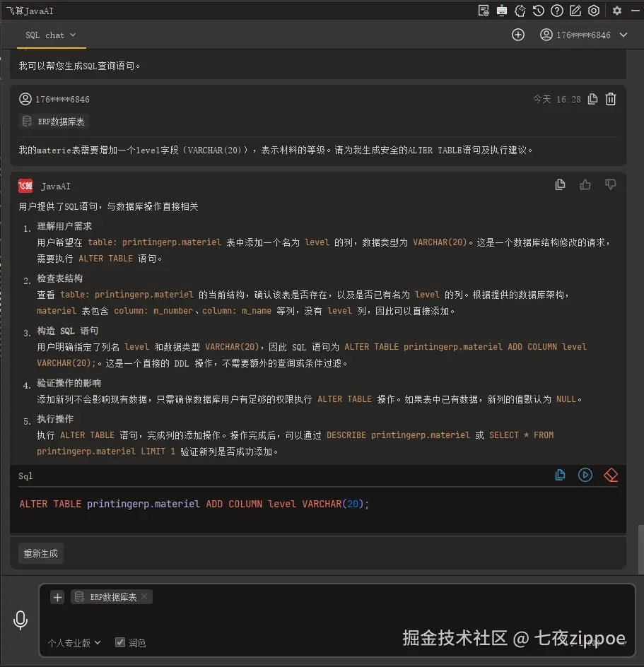Screen dimensions: 644x667
Task: Open the SQL chat mode dropdown
Action: click(x=51, y=35)
